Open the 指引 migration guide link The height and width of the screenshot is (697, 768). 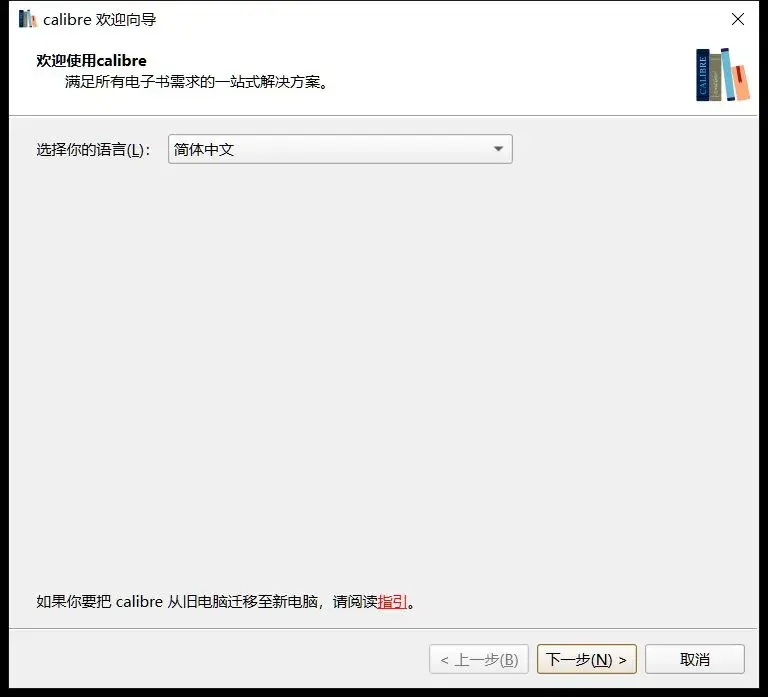pos(392,601)
